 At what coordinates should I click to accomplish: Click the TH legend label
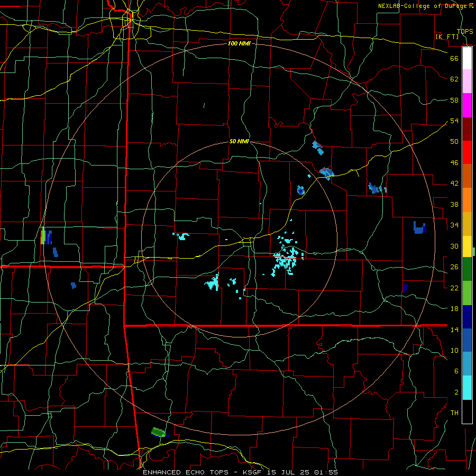[454, 413]
